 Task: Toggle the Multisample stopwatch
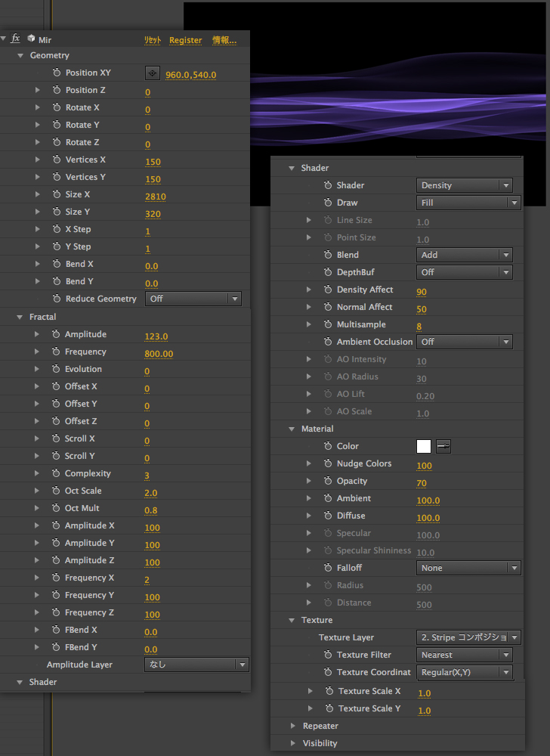tap(328, 324)
